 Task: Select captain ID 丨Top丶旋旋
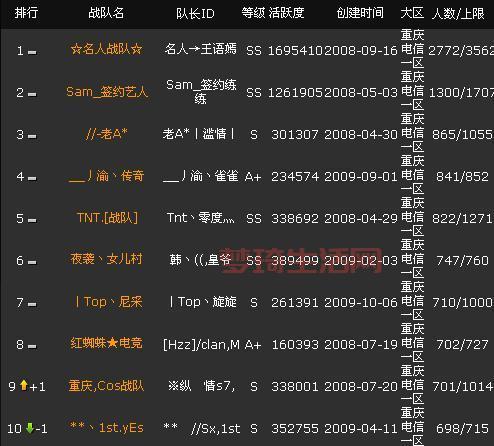[x=203, y=302]
